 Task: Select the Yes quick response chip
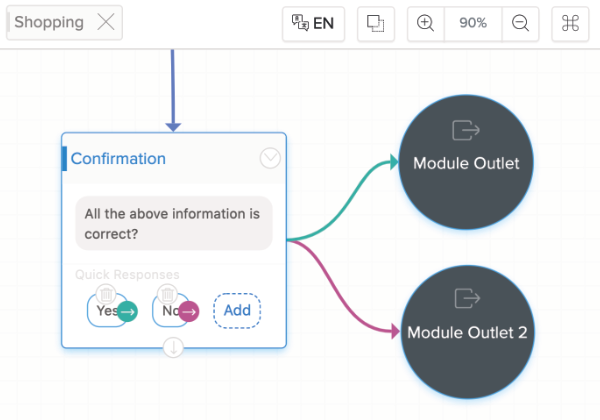point(102,312)
